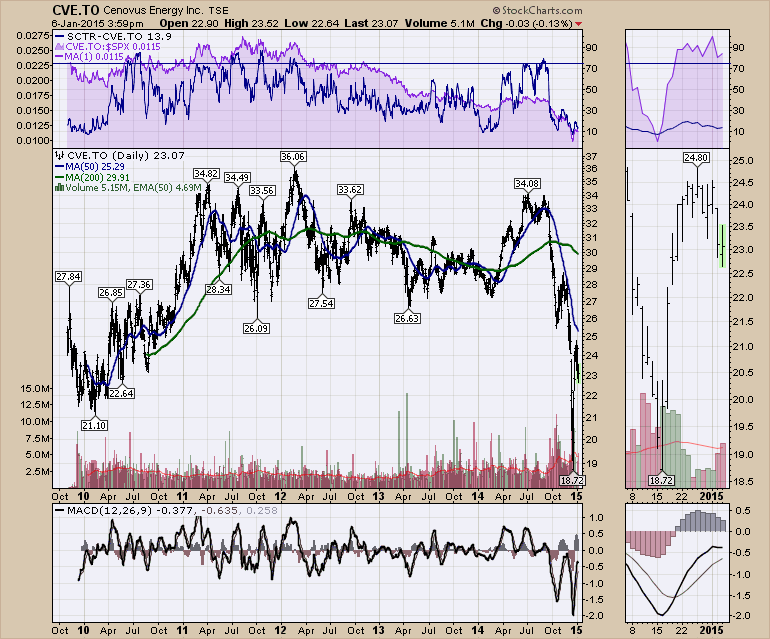Click the Low 22.64 quote value
The height and width of the screenshot is (639, 770).
click(312, 24)
